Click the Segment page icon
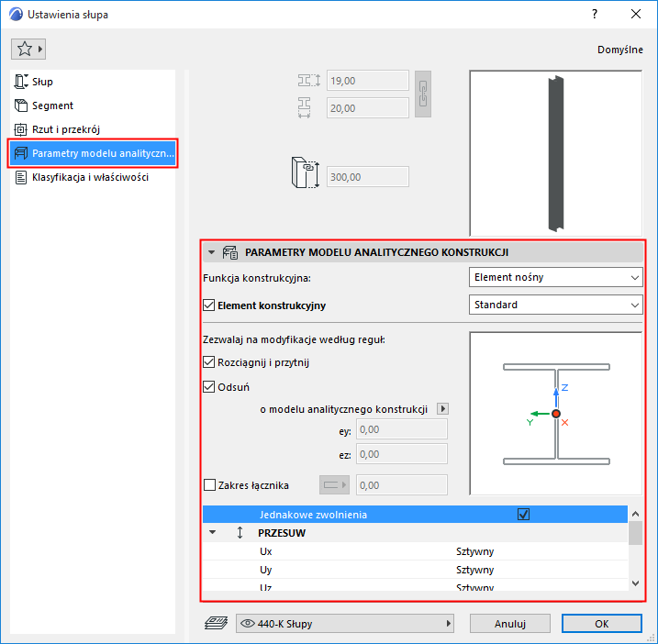 [x=20, y=105]
